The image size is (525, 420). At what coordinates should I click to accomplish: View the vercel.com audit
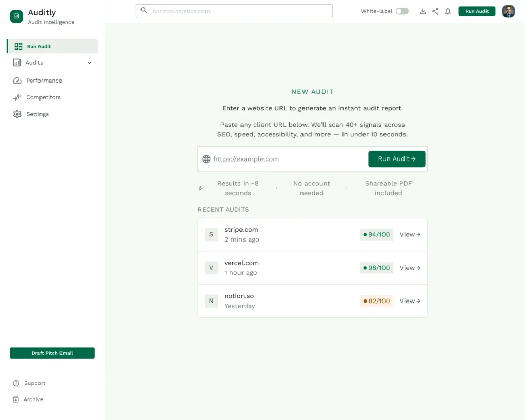[410, 268]
